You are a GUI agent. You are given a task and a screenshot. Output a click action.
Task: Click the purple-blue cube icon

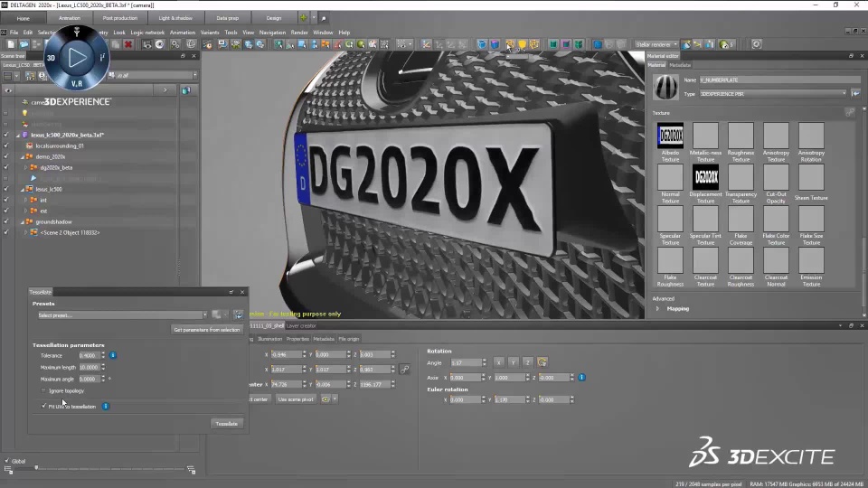click(x=495, y=44)
